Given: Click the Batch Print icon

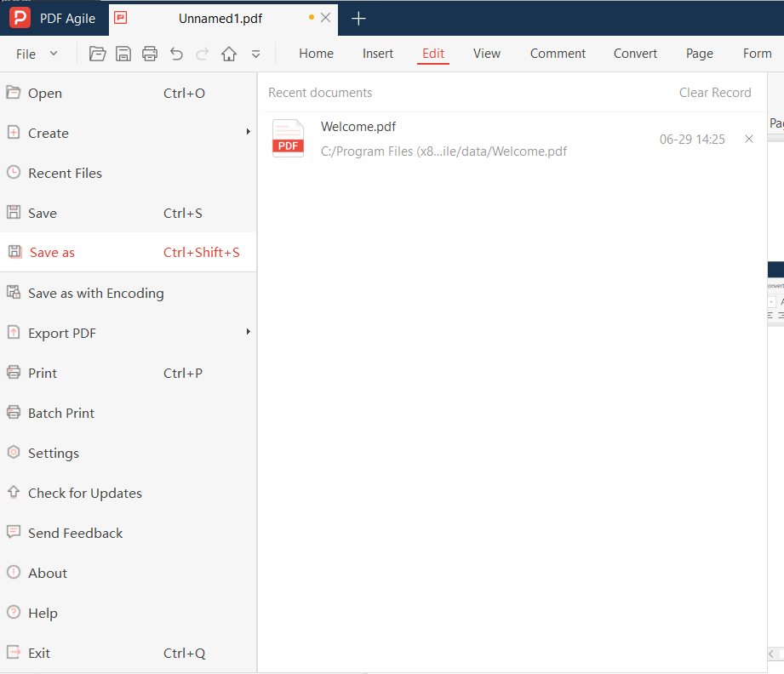Looking at the screenshot, I should coord(14,412).
